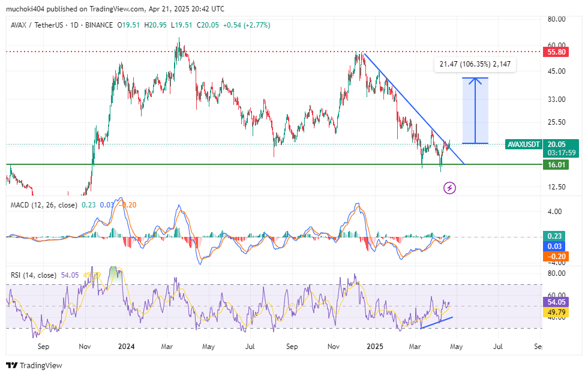Click the green 16.01 support price label
This screenshot has width=588, height=376.
coord(556,164)
